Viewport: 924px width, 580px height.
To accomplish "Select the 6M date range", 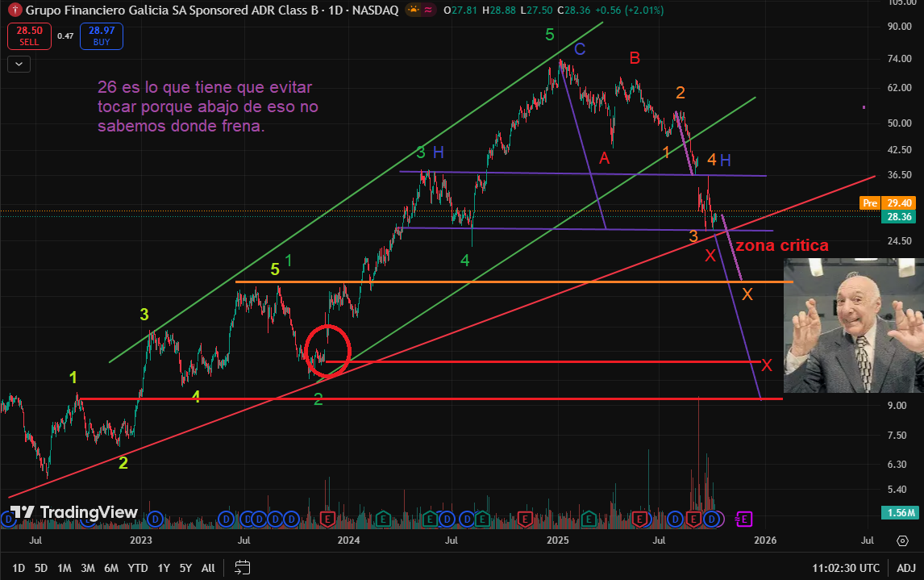I will [111, 568].
